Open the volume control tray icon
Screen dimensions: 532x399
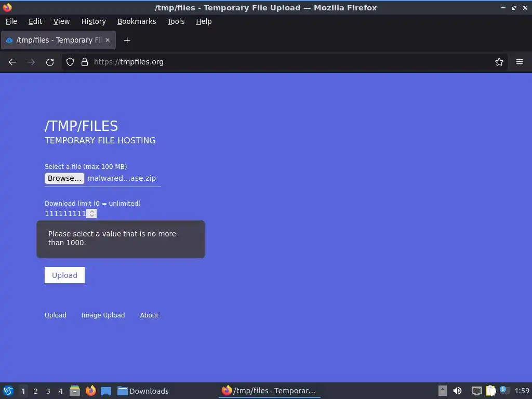[457, 391]
